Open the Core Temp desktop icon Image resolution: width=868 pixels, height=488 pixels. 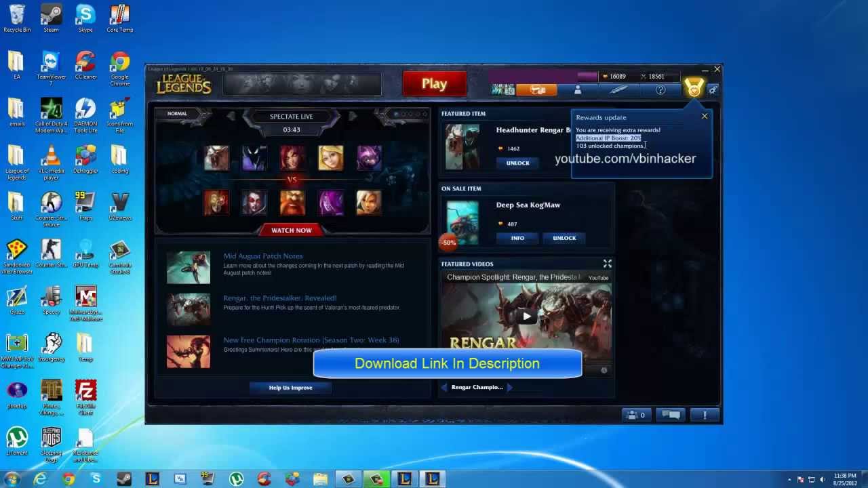pos(119,18)
